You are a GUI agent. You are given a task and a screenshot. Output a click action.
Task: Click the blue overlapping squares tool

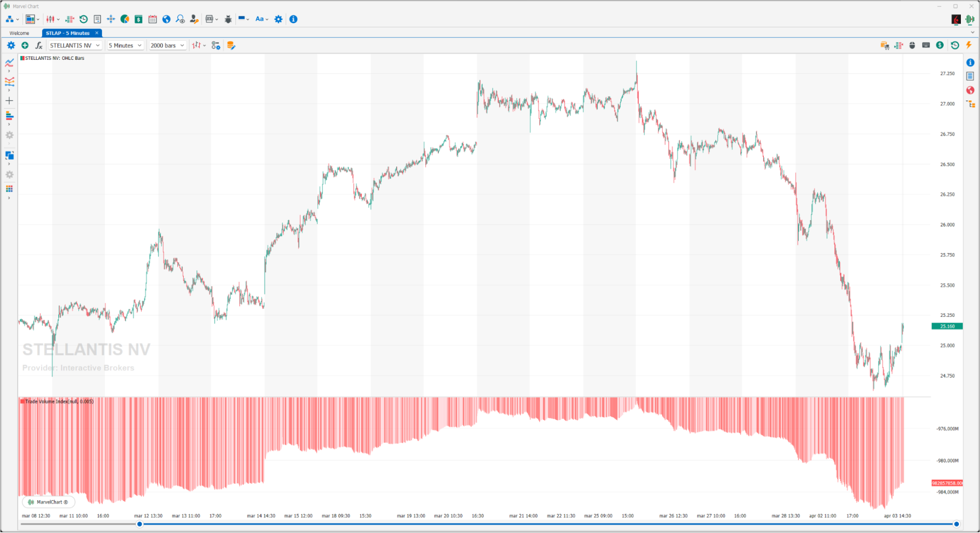[9, 155]
